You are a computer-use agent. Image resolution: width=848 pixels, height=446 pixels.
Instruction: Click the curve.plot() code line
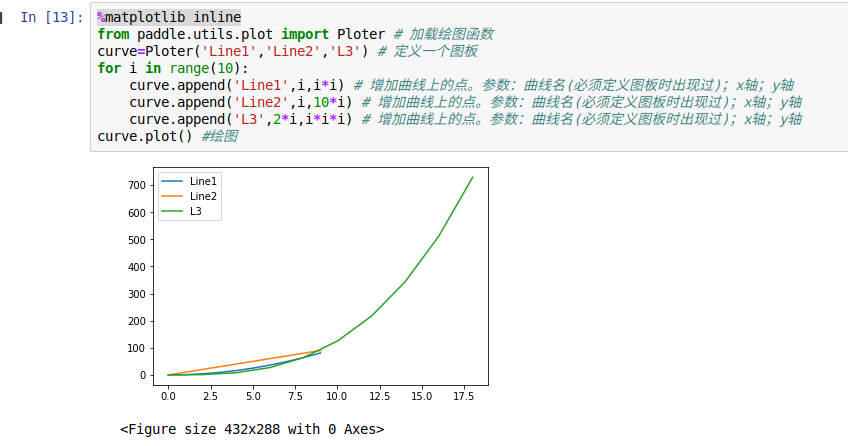(x=168, y=136)
